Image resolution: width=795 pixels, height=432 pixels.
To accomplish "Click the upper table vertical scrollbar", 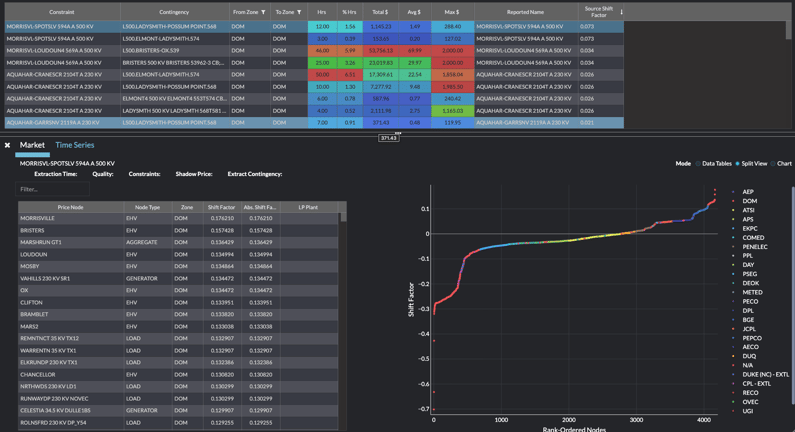I will pos(788,30).
